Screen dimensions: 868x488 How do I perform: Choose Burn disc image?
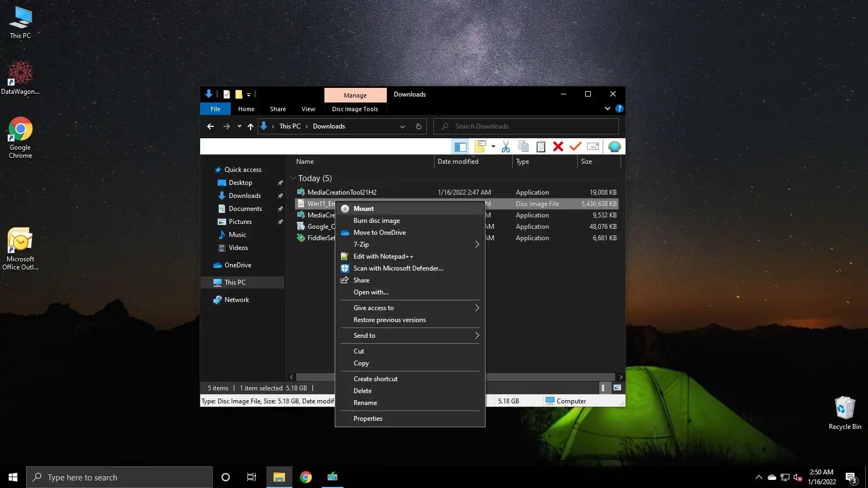point(410,221)
